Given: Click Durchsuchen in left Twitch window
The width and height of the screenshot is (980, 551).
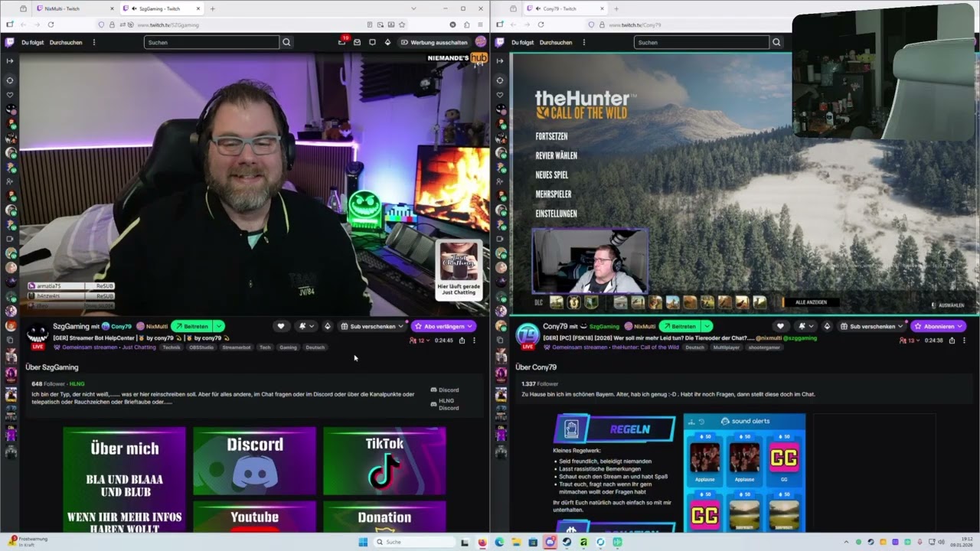Looking at the screenshot, I should coord(66,42).
